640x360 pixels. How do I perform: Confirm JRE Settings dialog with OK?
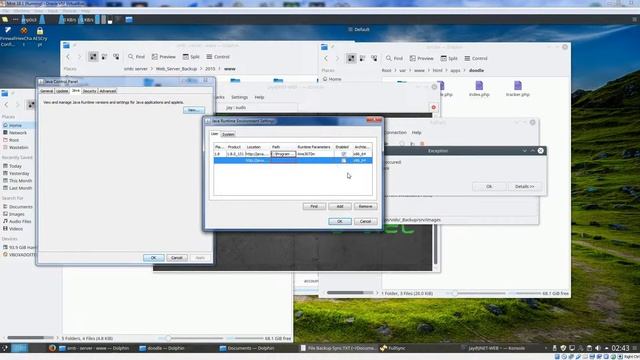point(340,221)
